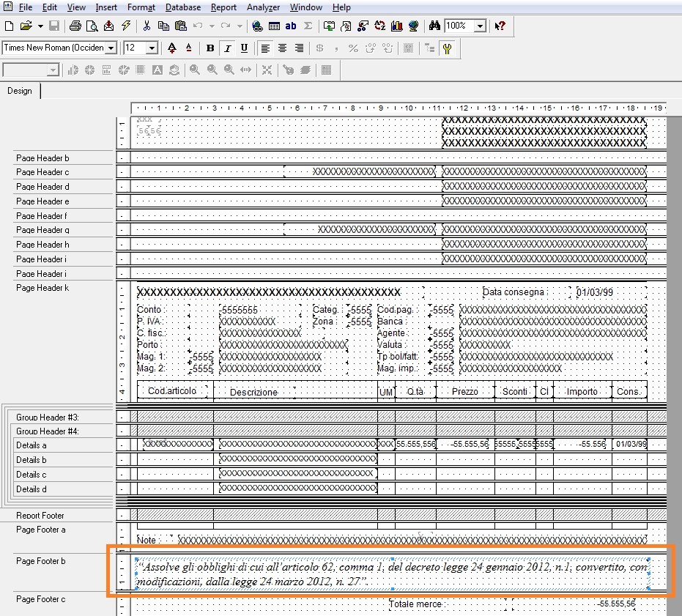The image size is (682, 616).
Task: Click the Page Footer b section label
Action: [x=41, y=561]
